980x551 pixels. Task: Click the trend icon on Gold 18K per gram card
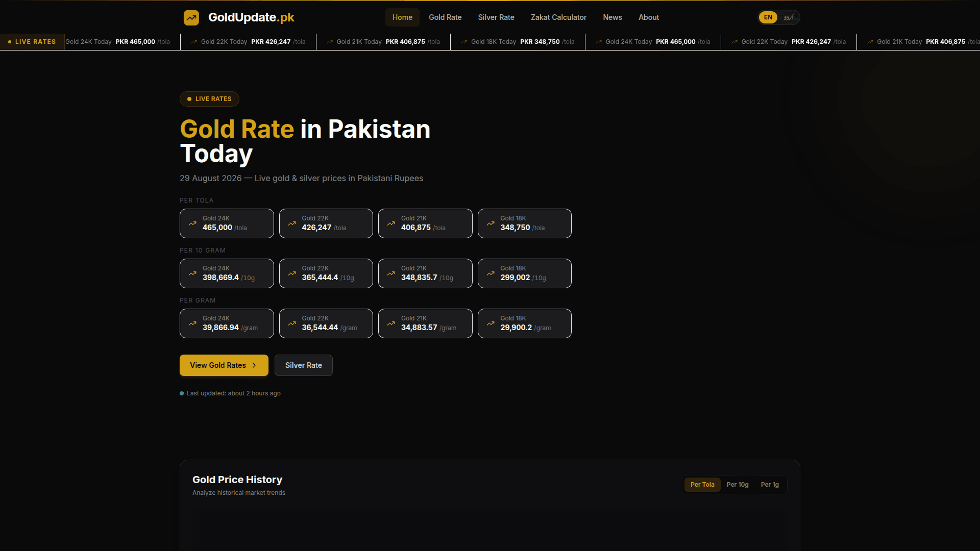coord(491,323)
